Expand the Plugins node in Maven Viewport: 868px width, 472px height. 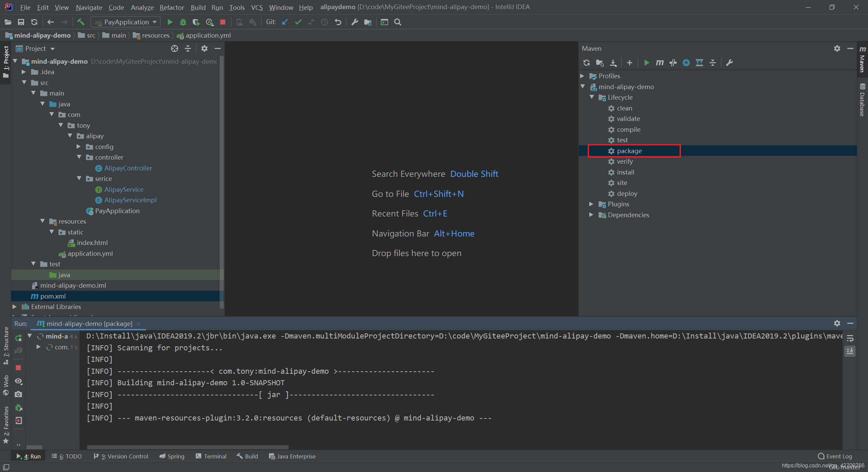pos(591,204)
